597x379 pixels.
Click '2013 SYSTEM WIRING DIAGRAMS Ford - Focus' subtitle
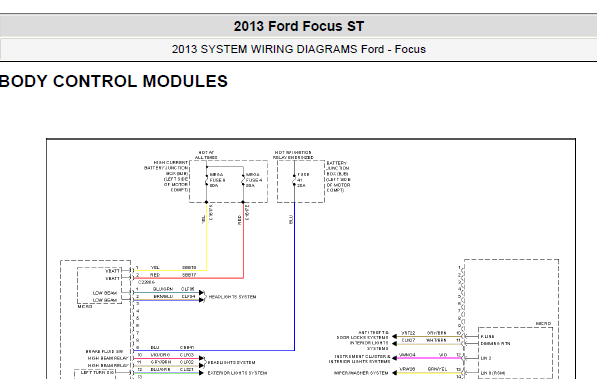coord(298,49)
